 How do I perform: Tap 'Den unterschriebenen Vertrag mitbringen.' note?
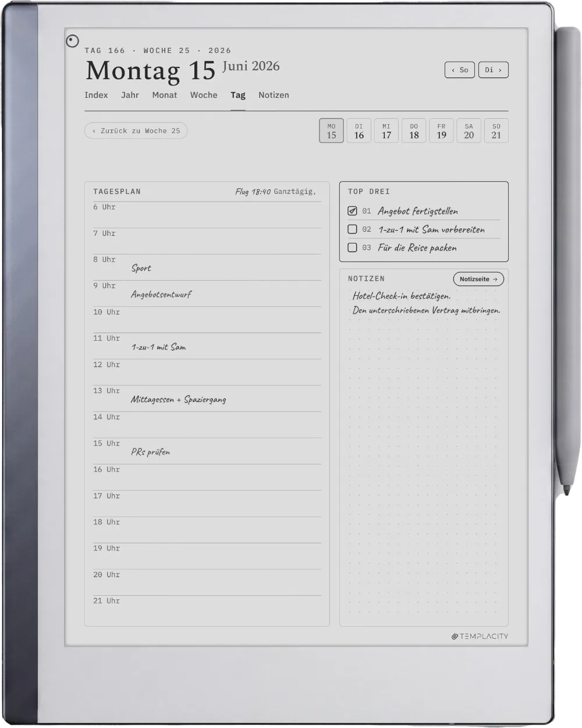pos(426,310)
